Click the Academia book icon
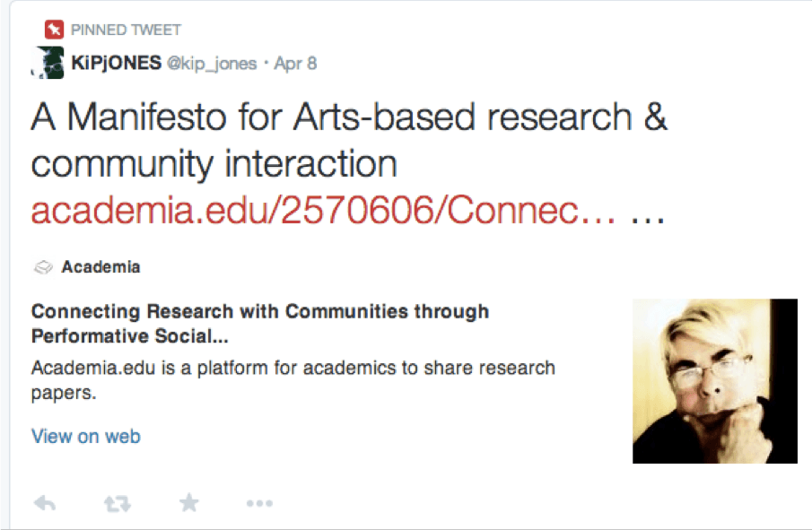The width and height of the screenshot is (812, 530). pos(43,267)
